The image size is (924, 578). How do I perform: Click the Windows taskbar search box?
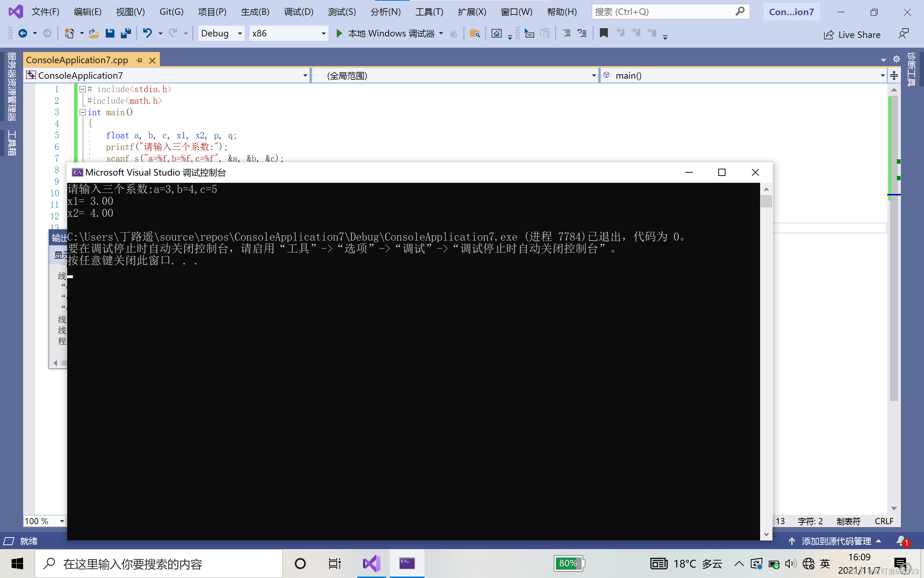point(159,564)
